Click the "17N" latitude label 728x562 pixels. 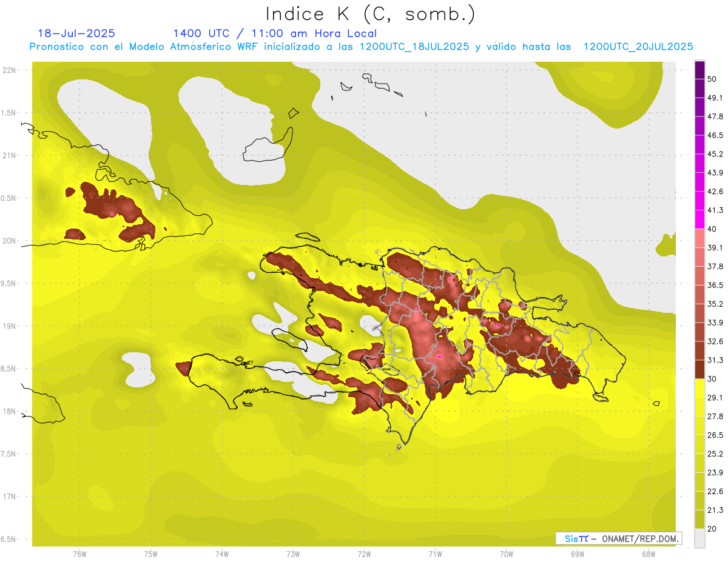coord(9,497)
